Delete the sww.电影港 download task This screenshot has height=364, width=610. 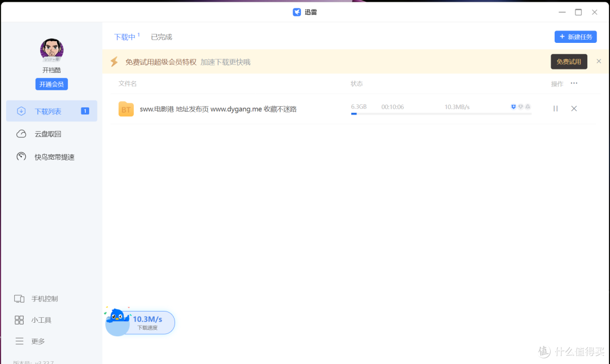pos(574,108)
